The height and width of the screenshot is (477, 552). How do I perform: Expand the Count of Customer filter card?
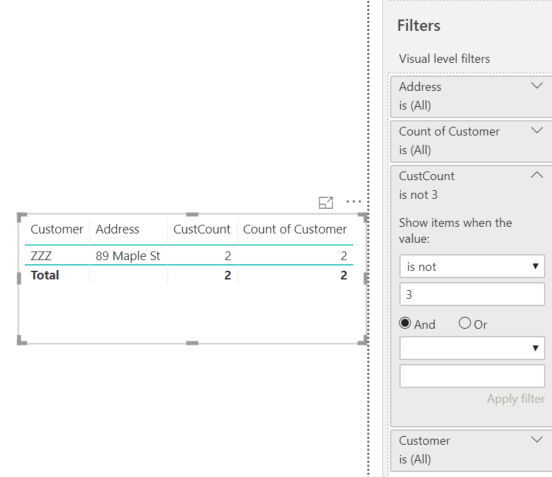coord(537,130)
